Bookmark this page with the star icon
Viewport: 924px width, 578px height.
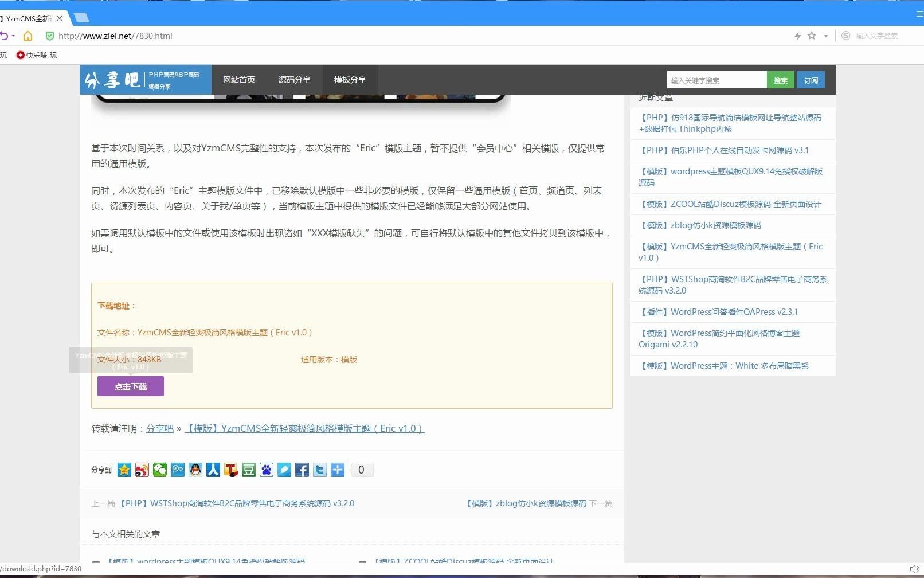coord(812,36)
